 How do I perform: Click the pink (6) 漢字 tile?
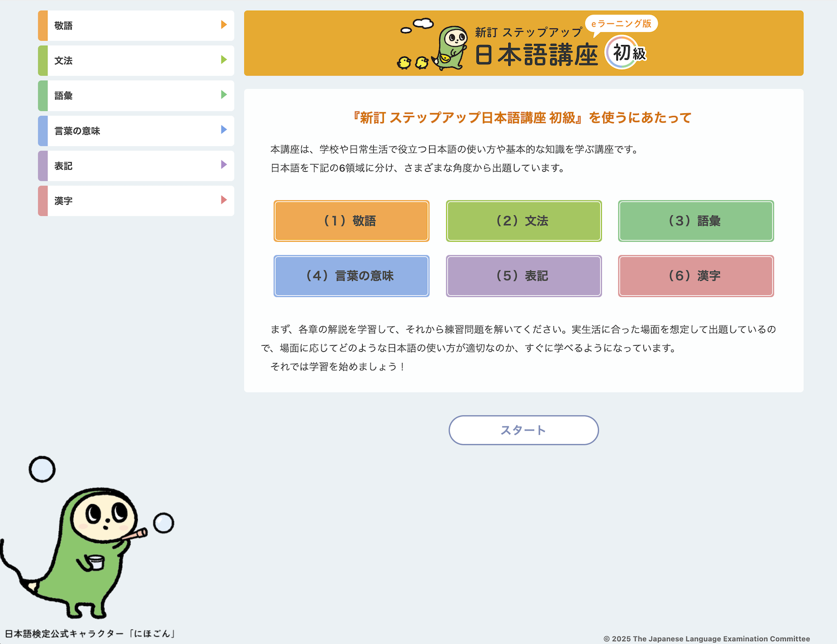point(696,276)
